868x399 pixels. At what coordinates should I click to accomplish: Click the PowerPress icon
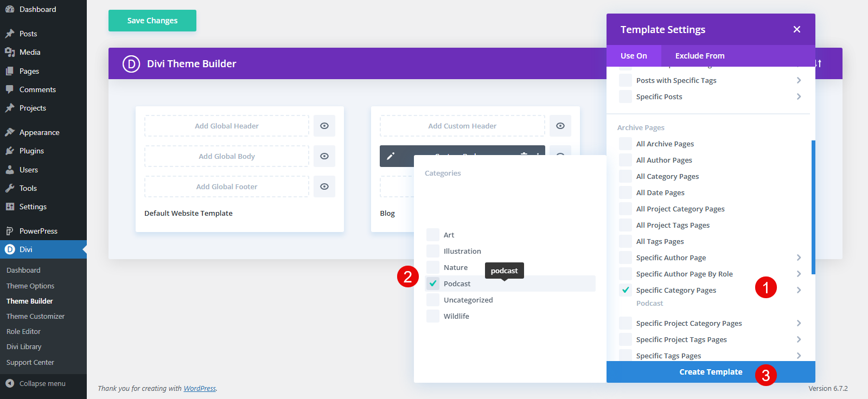[10, 231]
